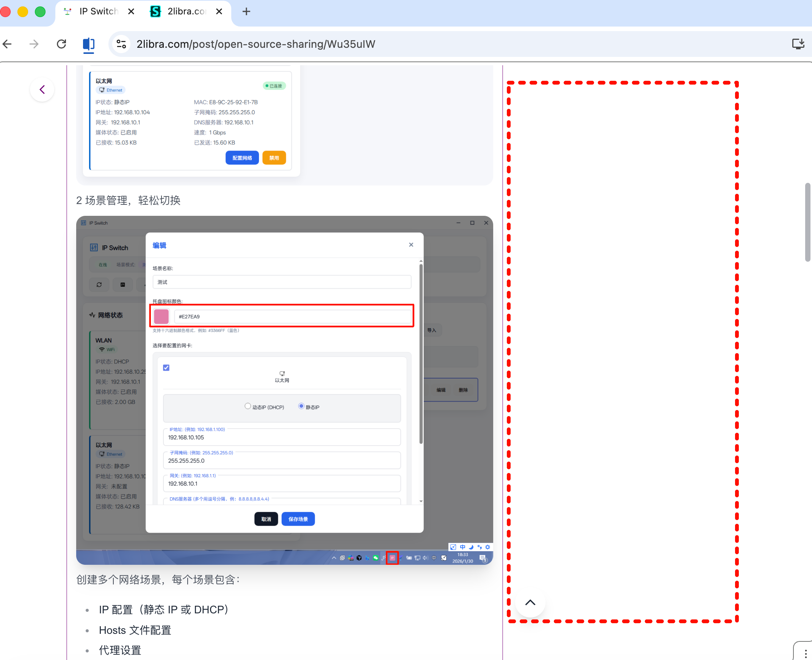Open the side panel toggle icon
Image resolution: width=812 pixels, height=660 pixels.
(89, 44)
